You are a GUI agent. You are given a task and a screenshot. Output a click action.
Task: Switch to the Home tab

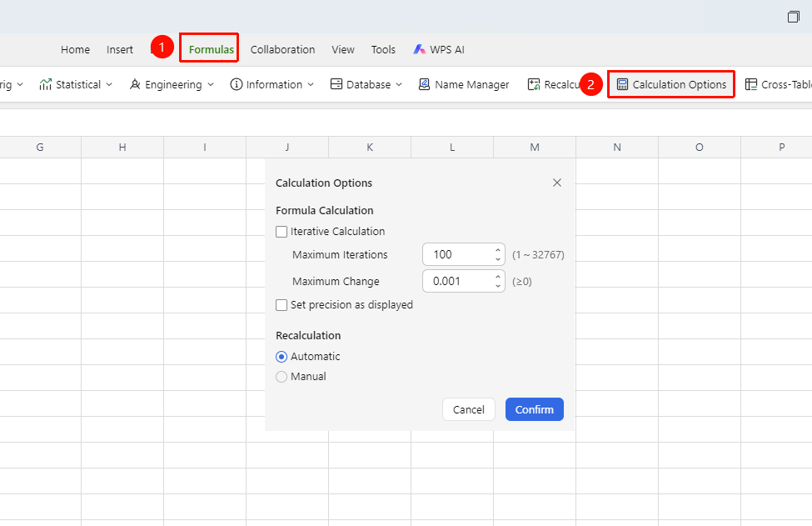(75, 49)
